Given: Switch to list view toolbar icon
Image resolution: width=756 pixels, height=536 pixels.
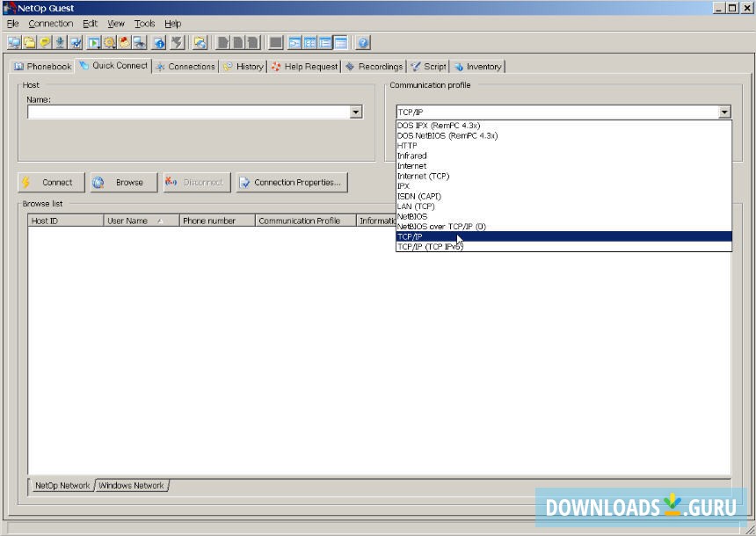Looking at the screenshot, I should click(325, 43).
